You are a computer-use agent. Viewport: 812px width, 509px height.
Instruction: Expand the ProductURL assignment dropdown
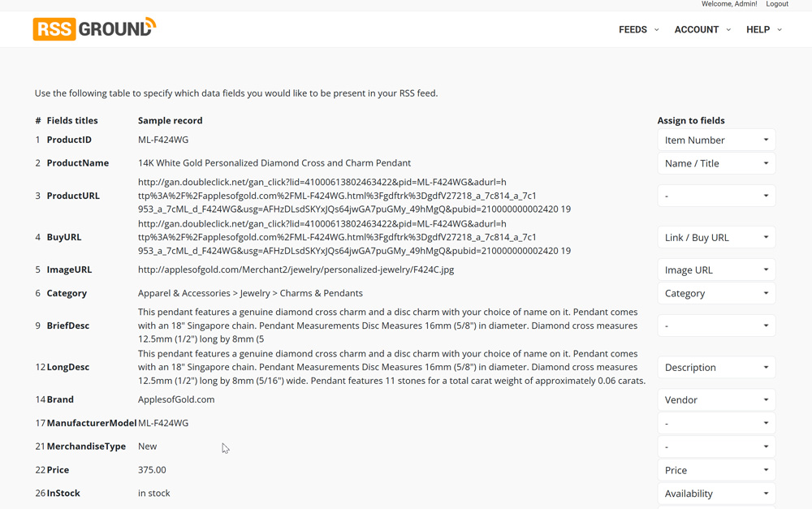coord(716,196)
